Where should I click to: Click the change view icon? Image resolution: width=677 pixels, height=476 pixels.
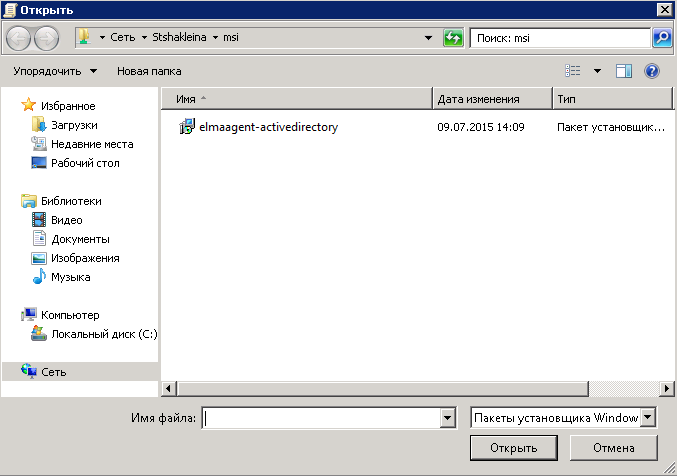coord(573,71)
